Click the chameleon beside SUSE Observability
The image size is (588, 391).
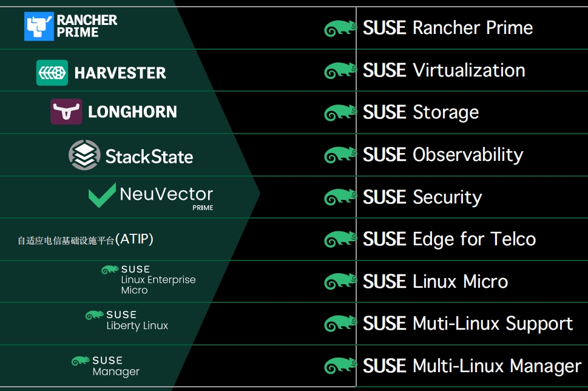point(340,155)
